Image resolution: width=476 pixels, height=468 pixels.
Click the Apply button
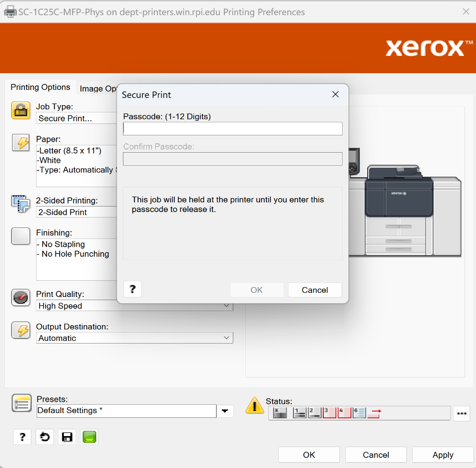tap(443, 454)
